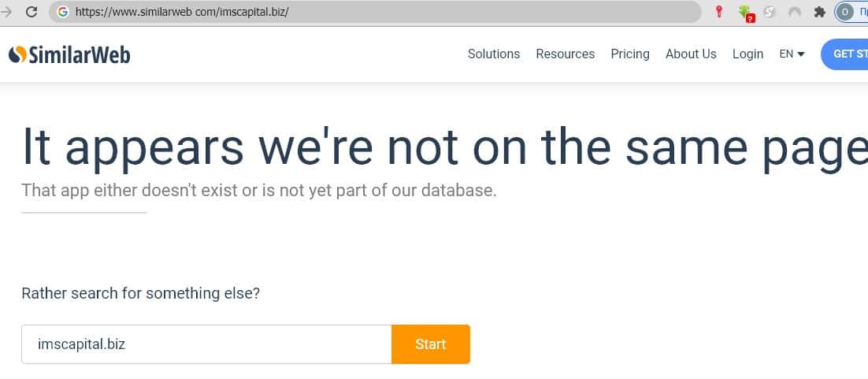Open the Solutions menu
868x379 pixels.
click(494, 54)
